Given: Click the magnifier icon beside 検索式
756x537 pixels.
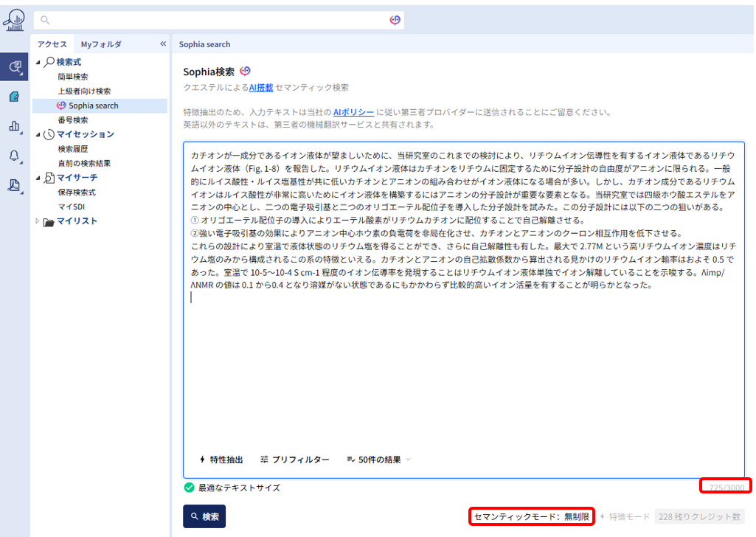Looking at the screenshot, I should click(x=49, y=62).
